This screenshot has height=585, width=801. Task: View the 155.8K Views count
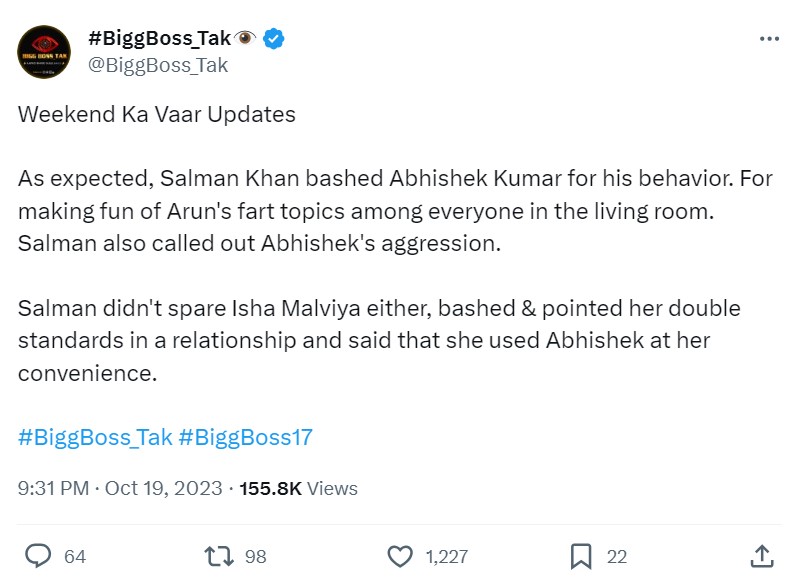coord(298,489)
